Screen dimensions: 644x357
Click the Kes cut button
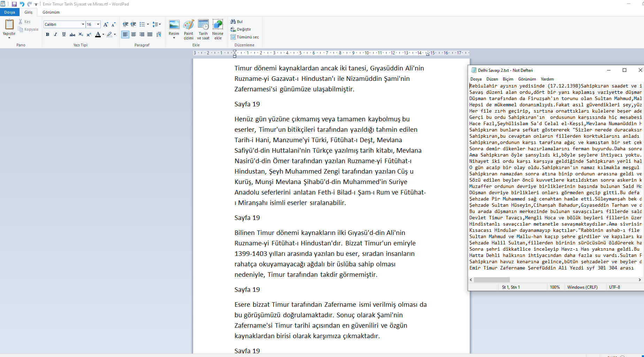(x=24, y=22)
